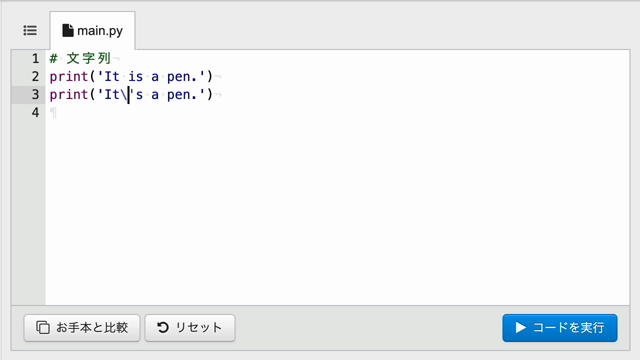Open the file list hamburger icon
640x360 pixels.
(30, 31)
